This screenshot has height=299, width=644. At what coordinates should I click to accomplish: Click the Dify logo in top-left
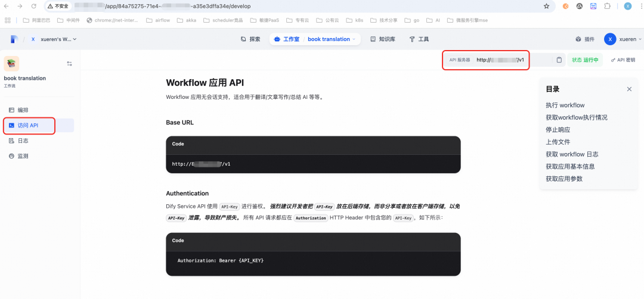(x=14, y=39)
